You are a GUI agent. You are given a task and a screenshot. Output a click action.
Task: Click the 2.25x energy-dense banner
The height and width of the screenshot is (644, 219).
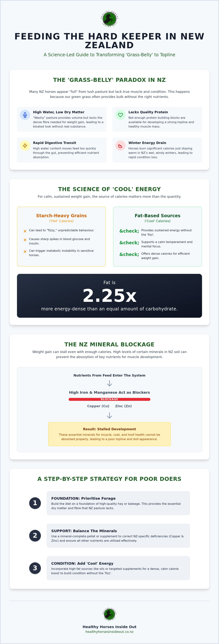point(109,296)
